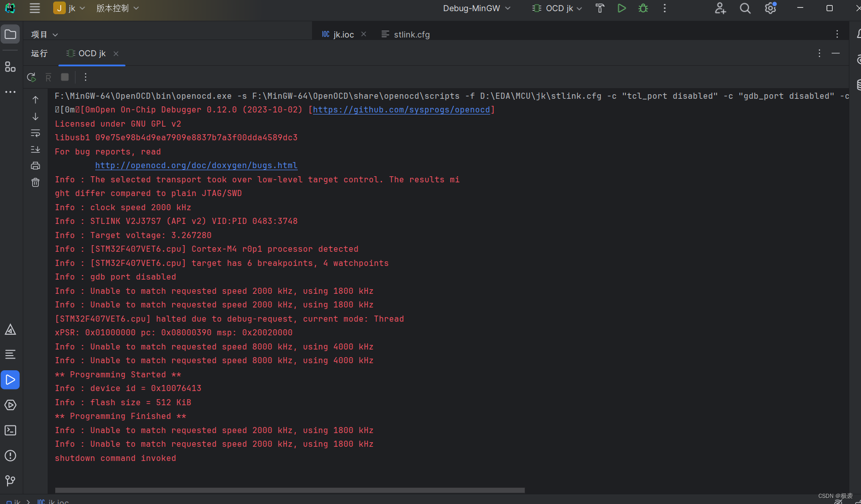This screenshot has height=504, width=861.
Task: Expand the Debug-MinGW build profile selector
Action: pyautogui.click(x=477, y=8)
